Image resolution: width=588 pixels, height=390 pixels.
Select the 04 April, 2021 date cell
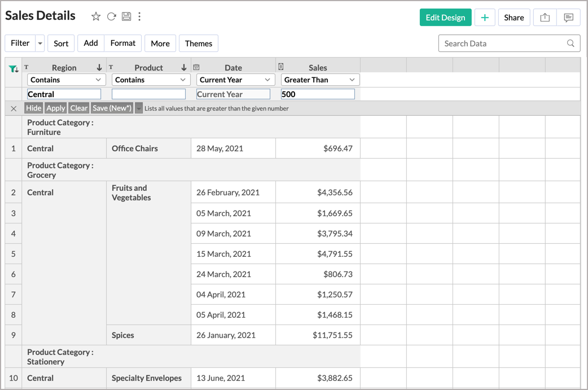pos(233,295)
